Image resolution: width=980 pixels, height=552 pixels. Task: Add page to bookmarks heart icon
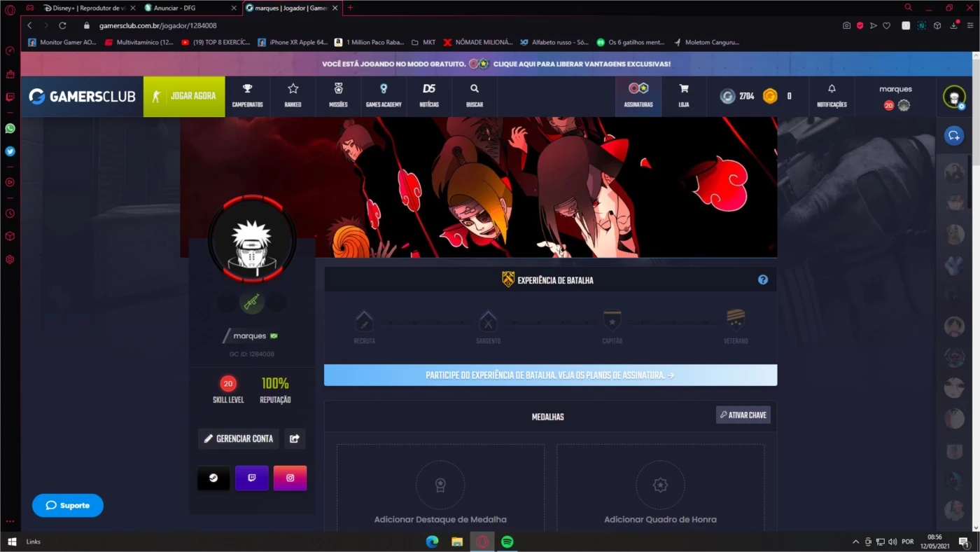point(886,25)
